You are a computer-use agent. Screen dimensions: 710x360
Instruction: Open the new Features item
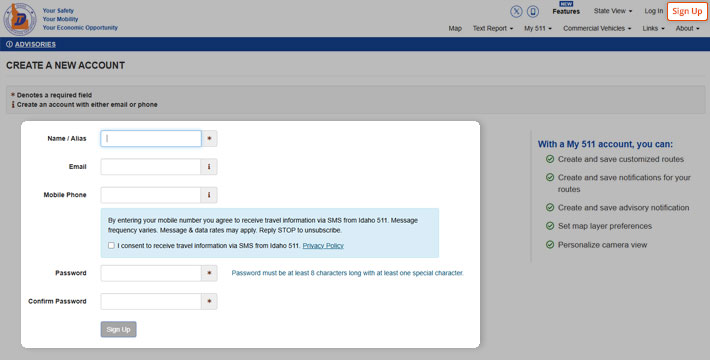(x=566, y=9)
